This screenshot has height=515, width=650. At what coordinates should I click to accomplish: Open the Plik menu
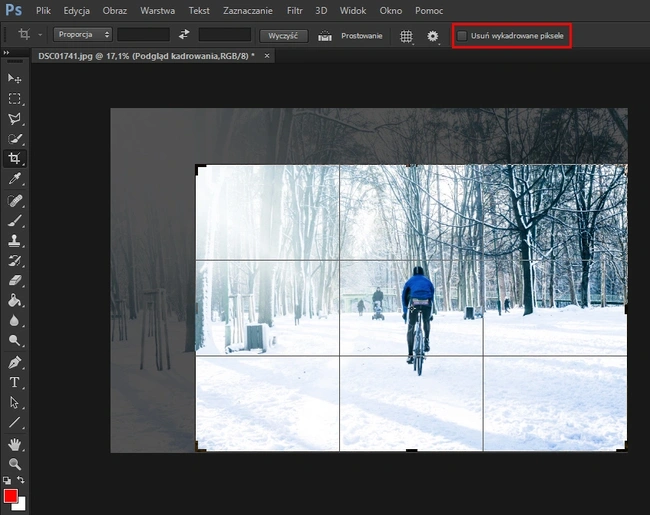tap(43, 11)
